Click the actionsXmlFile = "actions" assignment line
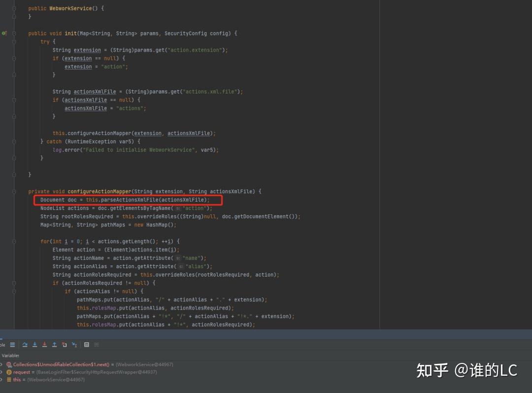The height and width of the screenshot is (393, 532). [x=105, y=108]
